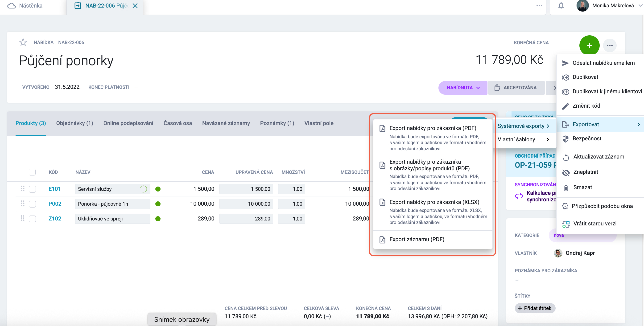The height and width of the screenshot is (326, 644).
Task: Check the checkbox for product Z102
Action: 32,219
